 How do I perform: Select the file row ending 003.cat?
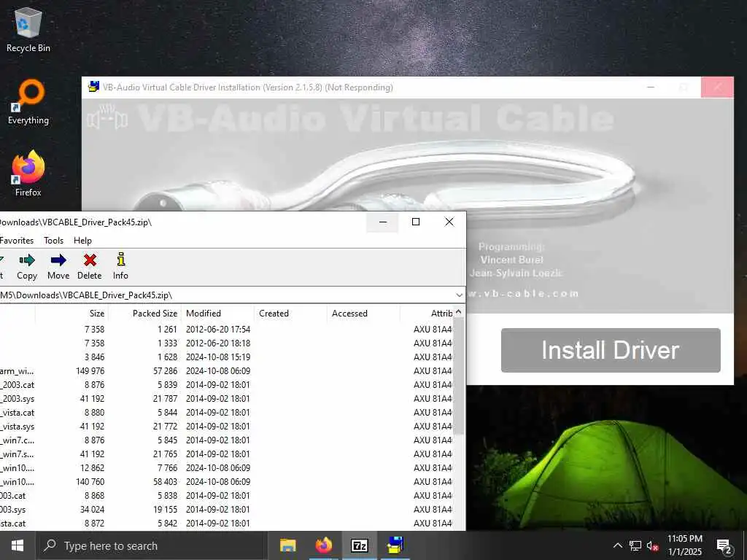pyautogui.click(x=226, y=495)
